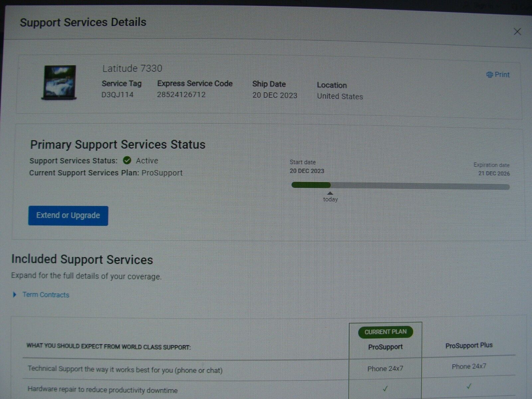
Task: Select the ProSupport Plus column header
Action: click(469, 345)
